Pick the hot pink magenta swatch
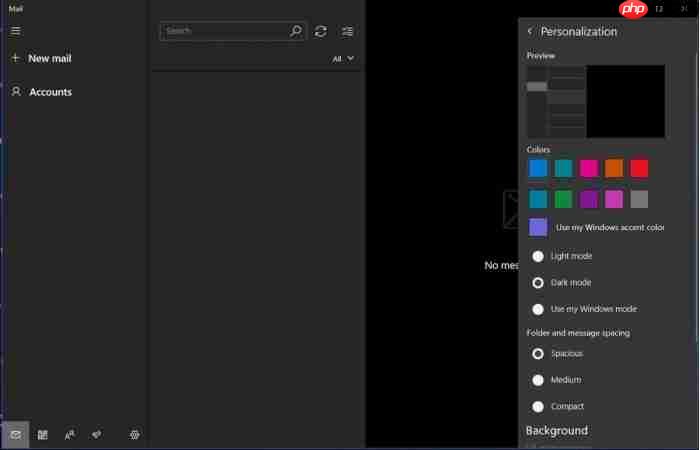 coord(589,168)
